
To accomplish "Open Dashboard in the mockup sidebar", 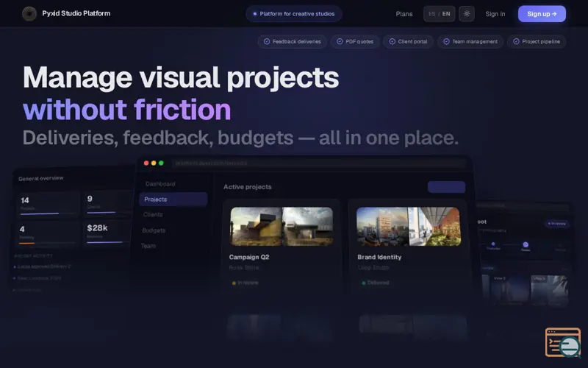I will 160,184.
